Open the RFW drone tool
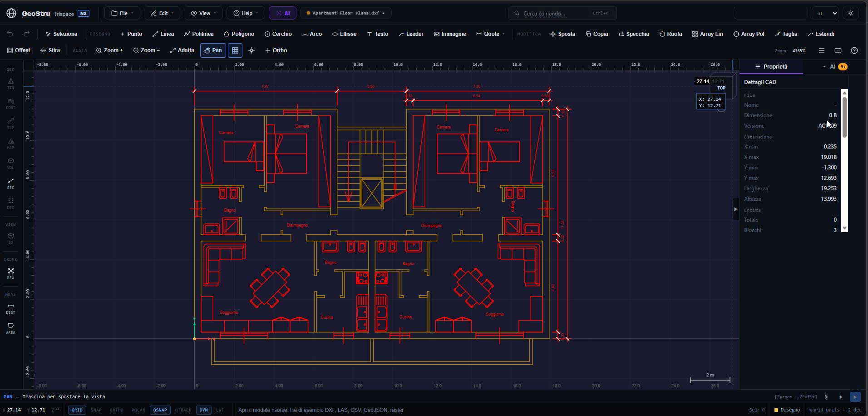 10,273
